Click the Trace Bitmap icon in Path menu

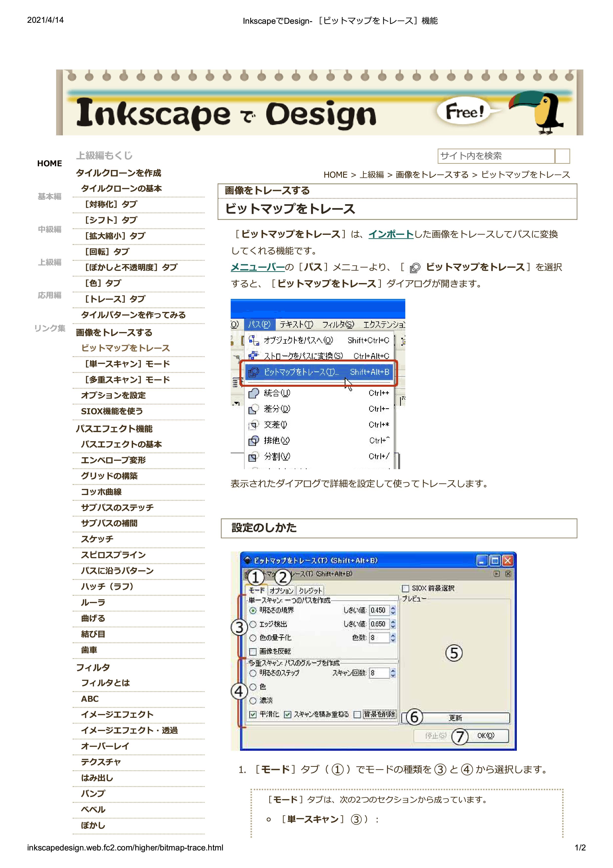tap(253, 372)
